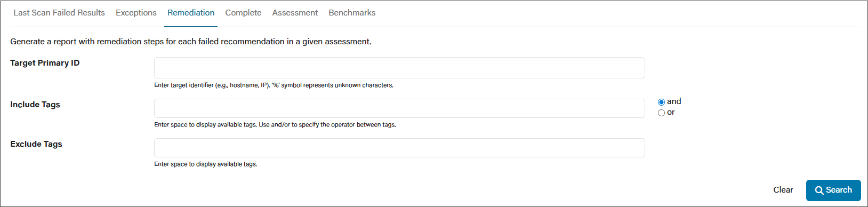Viewport: 868px width, 207px height.
Task: Click the Search button
Action: click(833, 190)
